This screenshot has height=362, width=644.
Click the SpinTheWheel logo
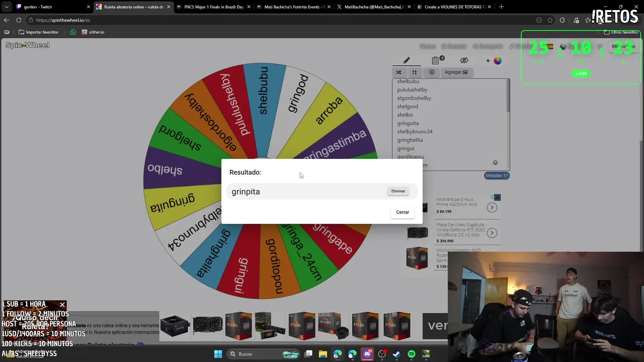(27, 45)
